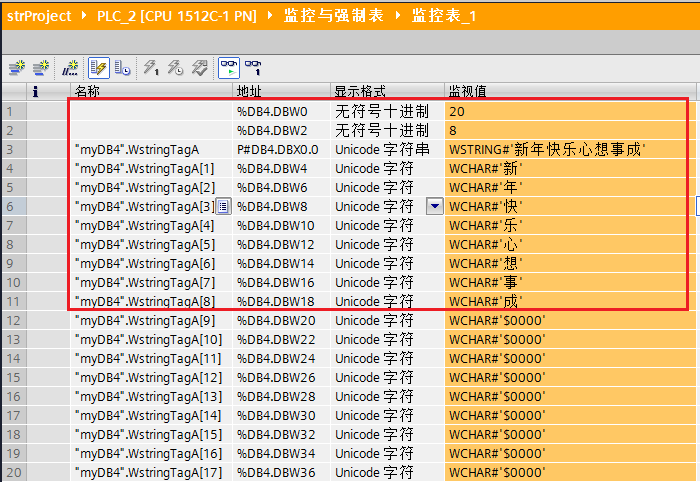The height and width of the screenshot is (482, 700).
Task: Expand the arrow after 监控与强制表 breadcrumb
Action: point(398,16)
